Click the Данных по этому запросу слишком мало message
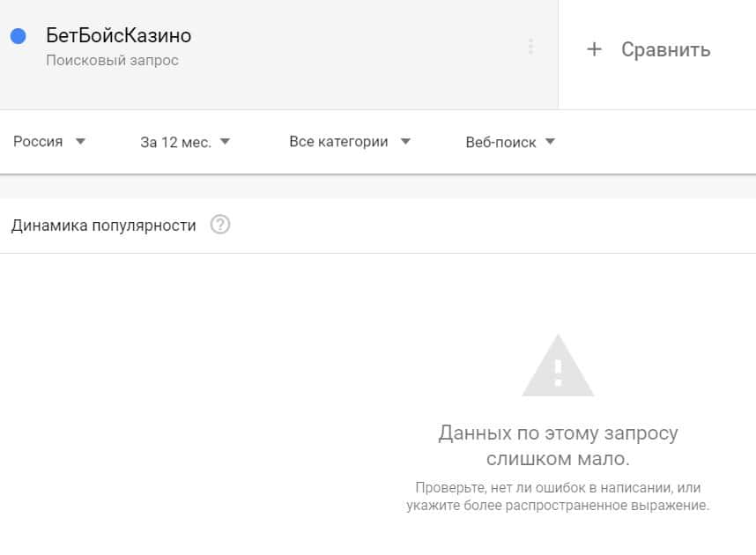Screen dimensions: 756x555 558,446
